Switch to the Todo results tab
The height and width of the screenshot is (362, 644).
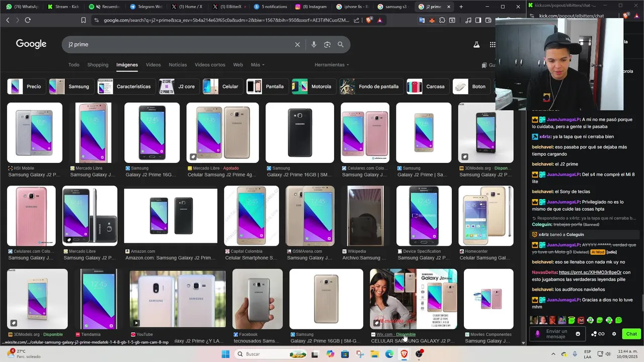point(74,65)
